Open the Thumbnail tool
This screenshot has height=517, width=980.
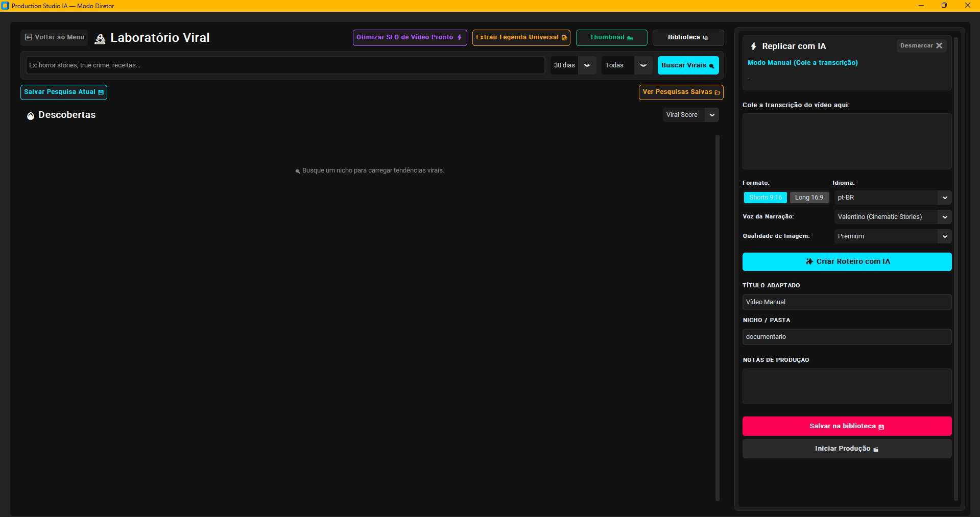(611, 38)
